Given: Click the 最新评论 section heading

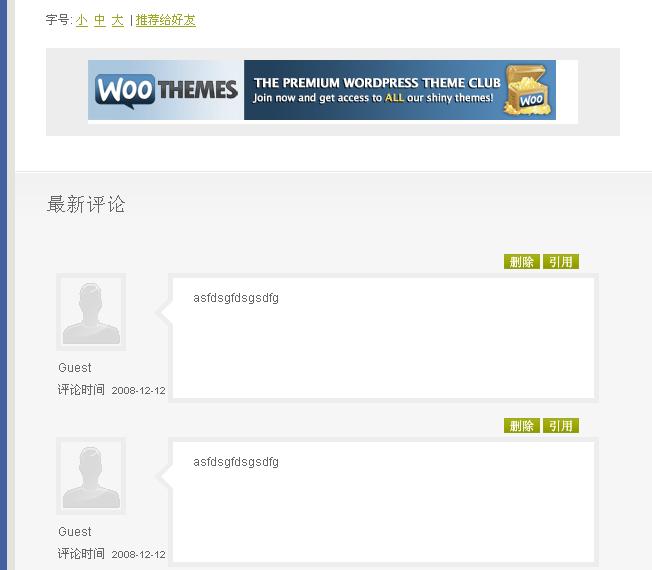Looking at the screenshot, I should click(86, 204).
